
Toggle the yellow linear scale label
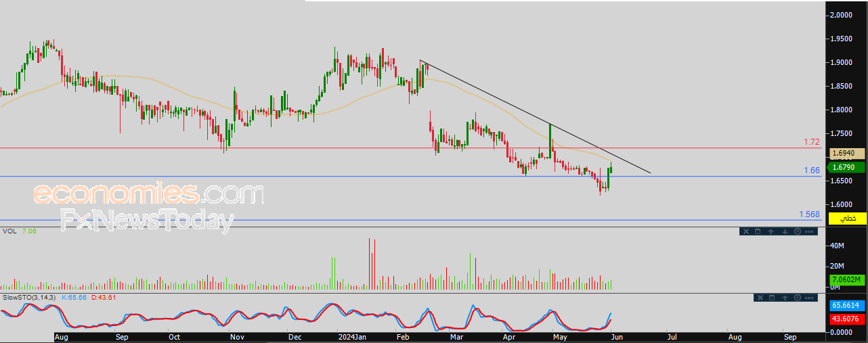click(847, 219)
